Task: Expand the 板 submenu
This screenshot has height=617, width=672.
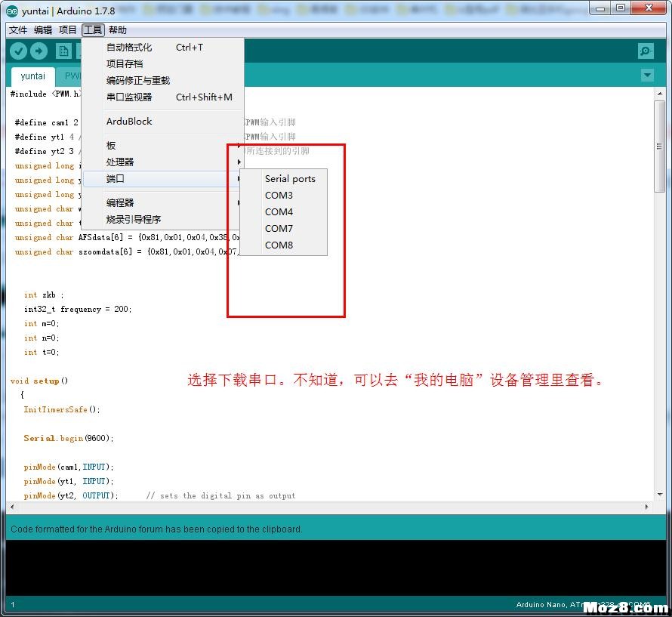Action: click(163, 145)
